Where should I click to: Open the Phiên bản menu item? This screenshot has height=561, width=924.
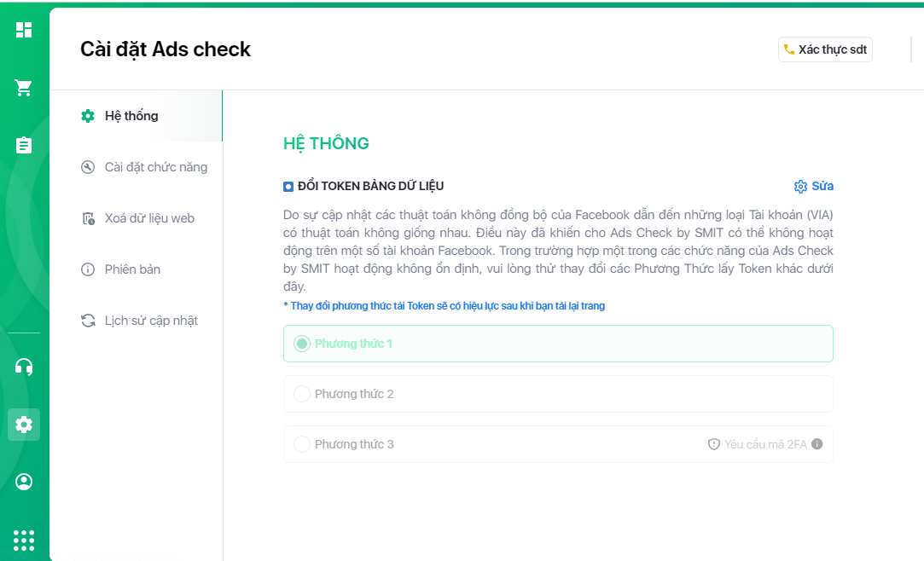(132, 269)
